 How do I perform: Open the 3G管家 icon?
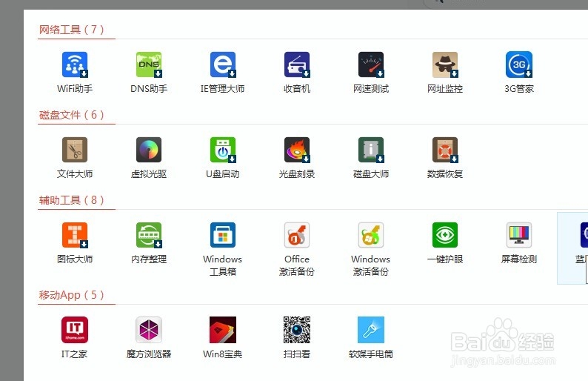click(x=519, y=64)
